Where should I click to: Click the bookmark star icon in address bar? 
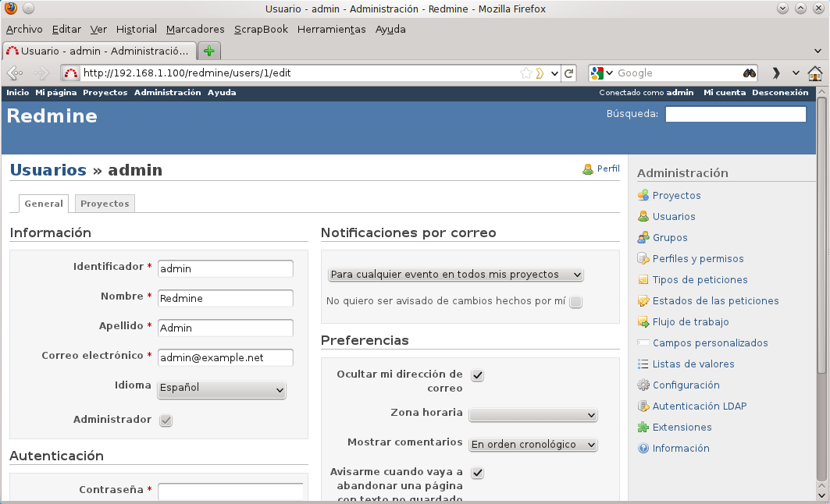(525, 73)
